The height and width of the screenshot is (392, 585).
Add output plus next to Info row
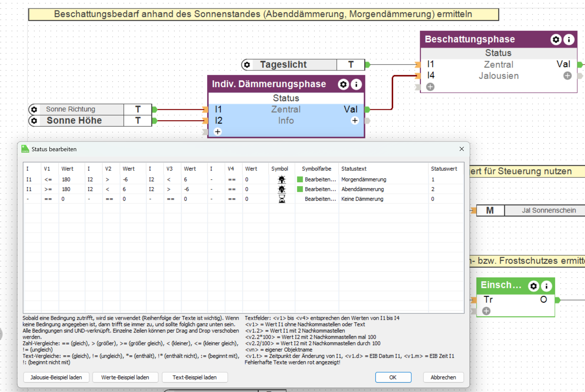[x=355, y=121]
